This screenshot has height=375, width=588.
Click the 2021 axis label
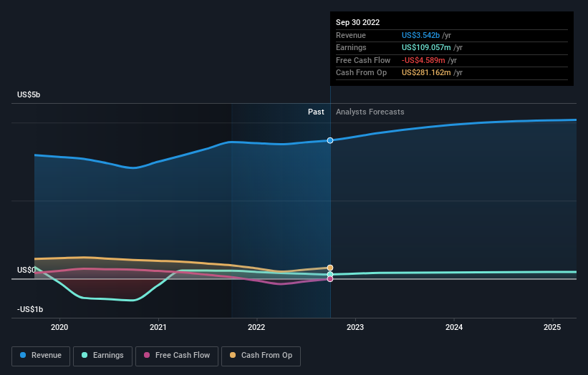coord(158,328)
